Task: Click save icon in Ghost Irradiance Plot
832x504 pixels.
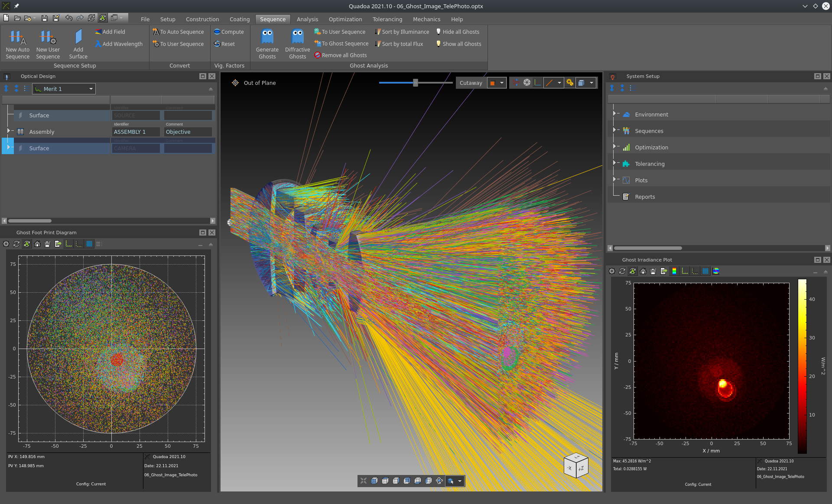Action: (x=653, y=271)
